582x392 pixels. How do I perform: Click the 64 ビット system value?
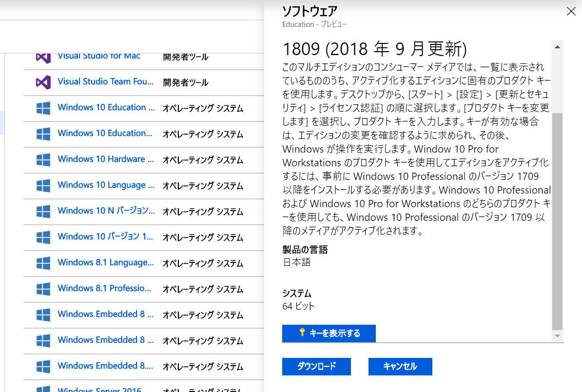298,306
